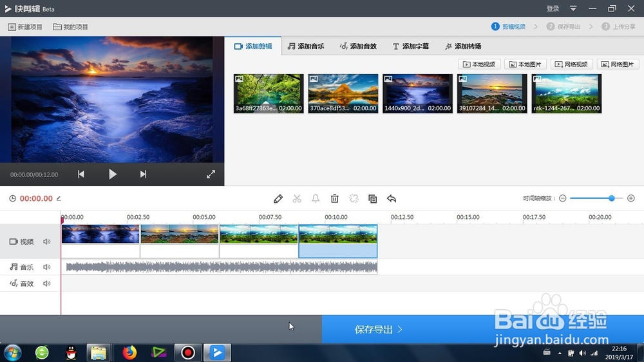Jump to the previous clip
This screenshot has height=362, width=644.
click(81, 174)
